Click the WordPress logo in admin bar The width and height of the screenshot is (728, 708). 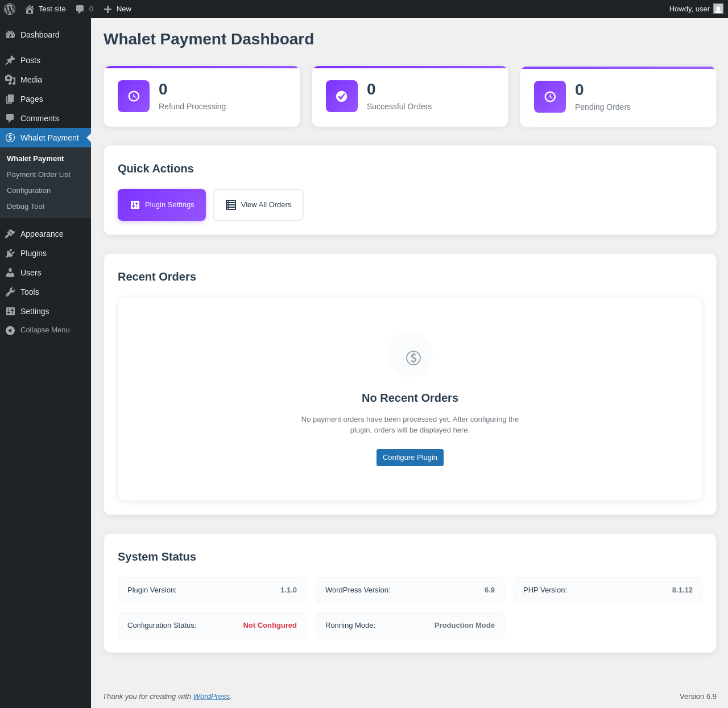pyautogui.click(x=10, y=9)
